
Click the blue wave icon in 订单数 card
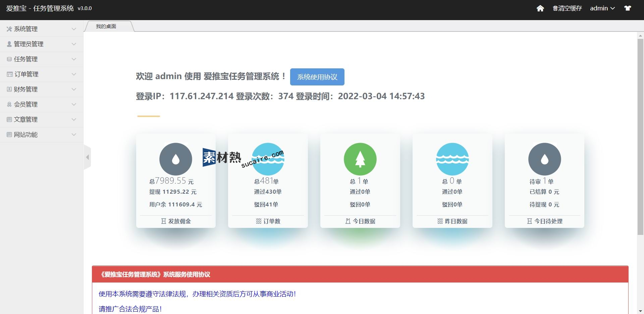pyautogui.click(x=268, y=159)
